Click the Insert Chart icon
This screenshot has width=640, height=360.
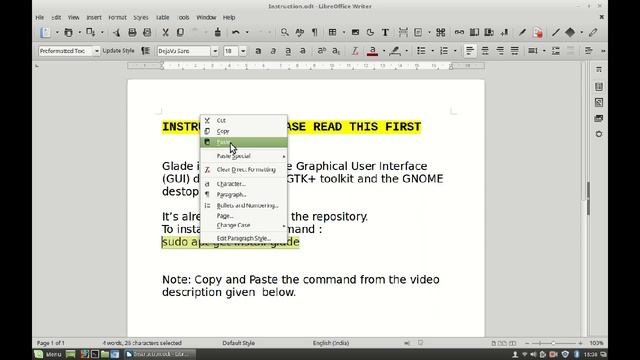pos(370,32)
